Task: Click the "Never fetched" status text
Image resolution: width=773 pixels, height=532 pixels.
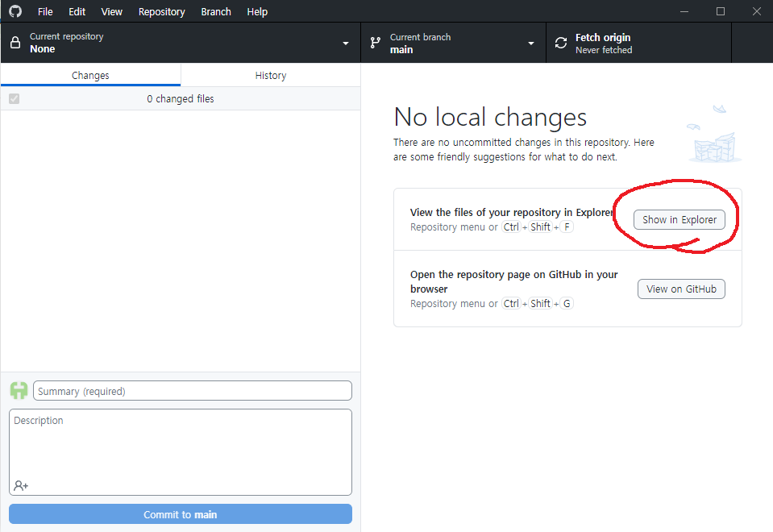Action: (604, 50)
